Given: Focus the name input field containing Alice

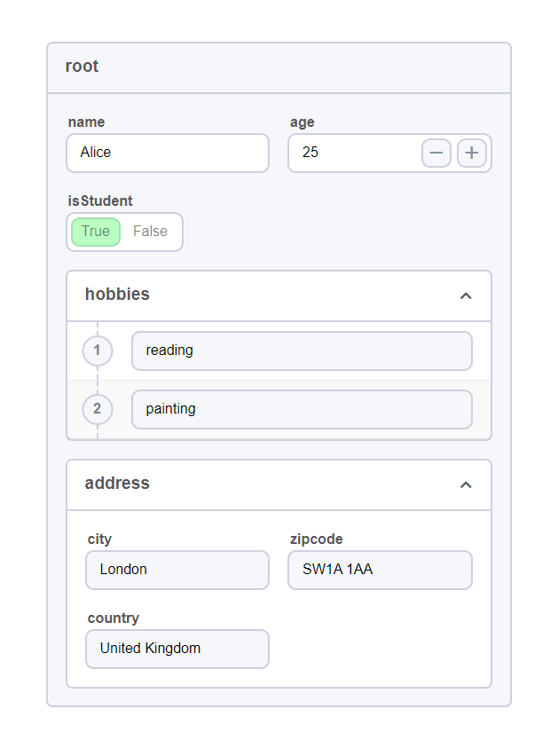Looking at the screenshot, I should coord(168,153).
